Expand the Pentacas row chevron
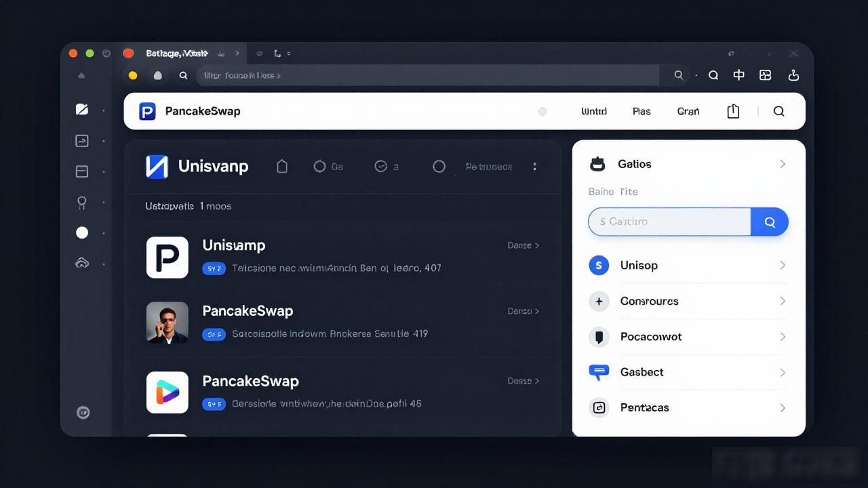This screenshot has width=868, height=488. [x=783, y=407]
